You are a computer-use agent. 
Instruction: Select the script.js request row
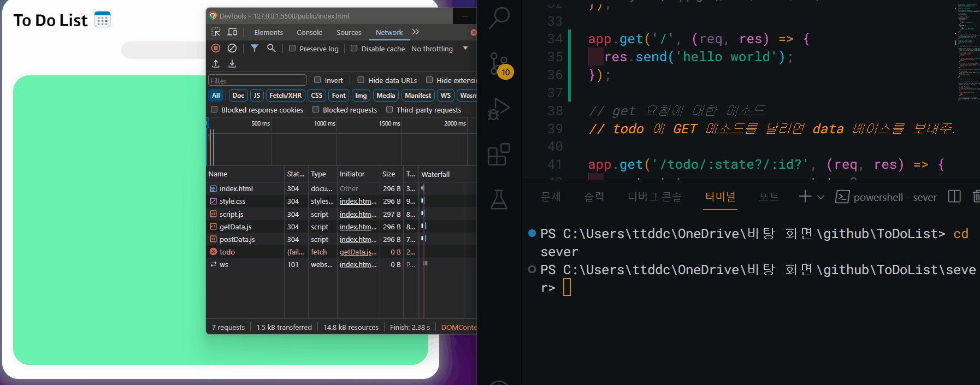coord(341,214)
